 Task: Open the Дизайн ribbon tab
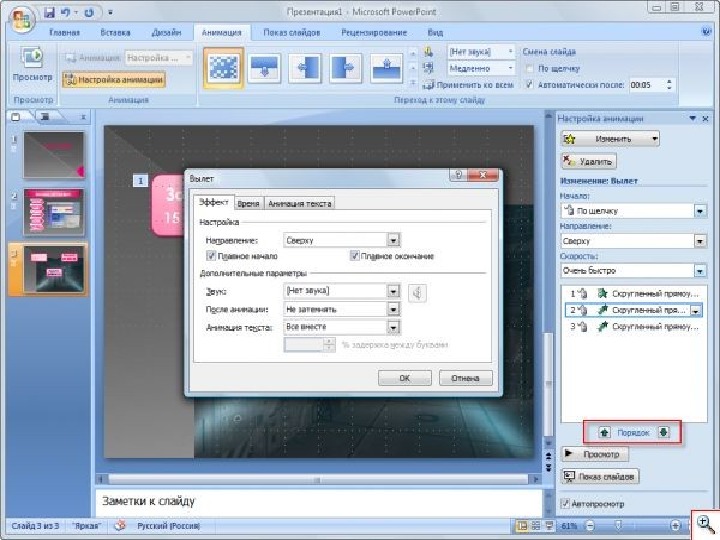166,33
